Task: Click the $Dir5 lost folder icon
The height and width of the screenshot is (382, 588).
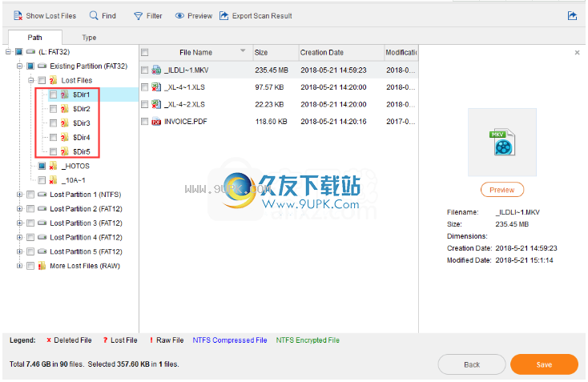Action: pos(65,151)
